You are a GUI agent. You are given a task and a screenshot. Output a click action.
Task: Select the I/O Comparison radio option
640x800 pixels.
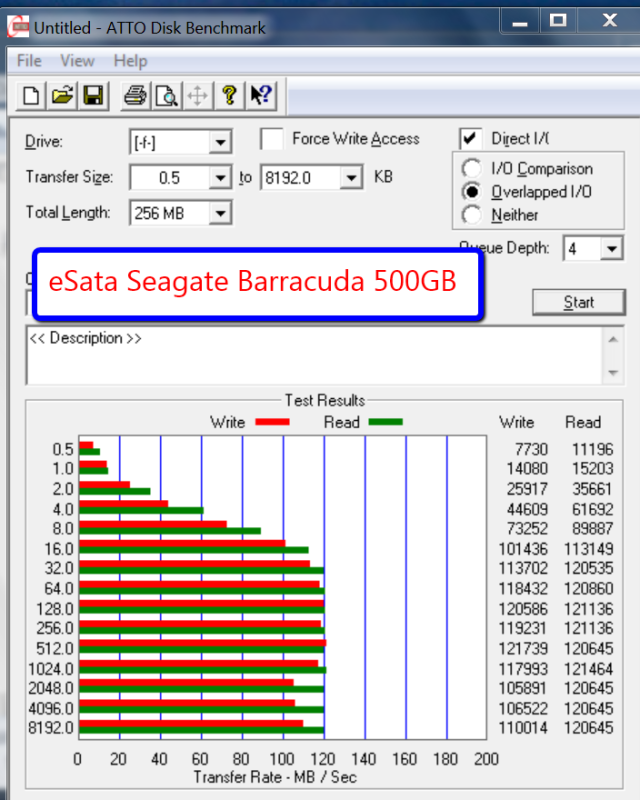(x=472, y=168)
